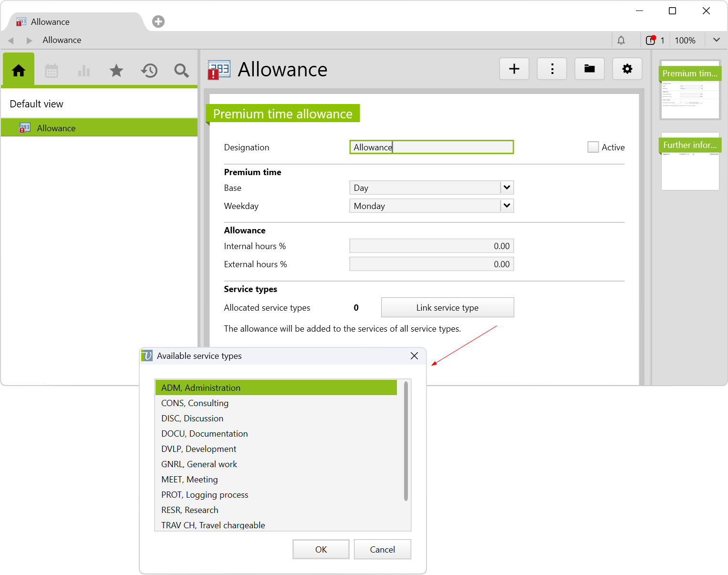This screenshot has height=575, width=728.
Task: Open settings gear icon
Action: click(x=627, y=69)
